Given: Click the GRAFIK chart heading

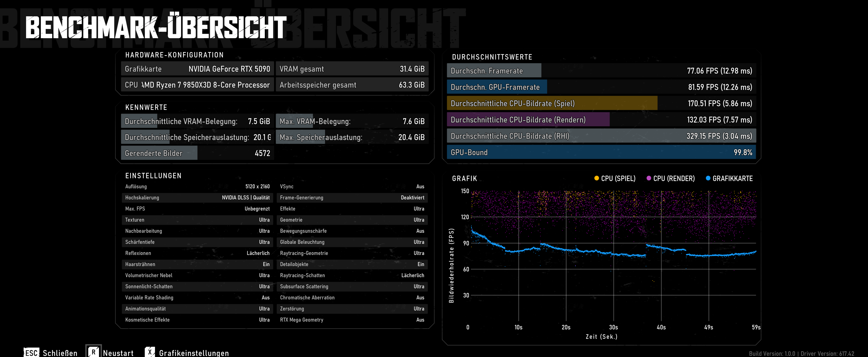Looking at the screenshot, I should pyautogui.click(x=464, y=178).
